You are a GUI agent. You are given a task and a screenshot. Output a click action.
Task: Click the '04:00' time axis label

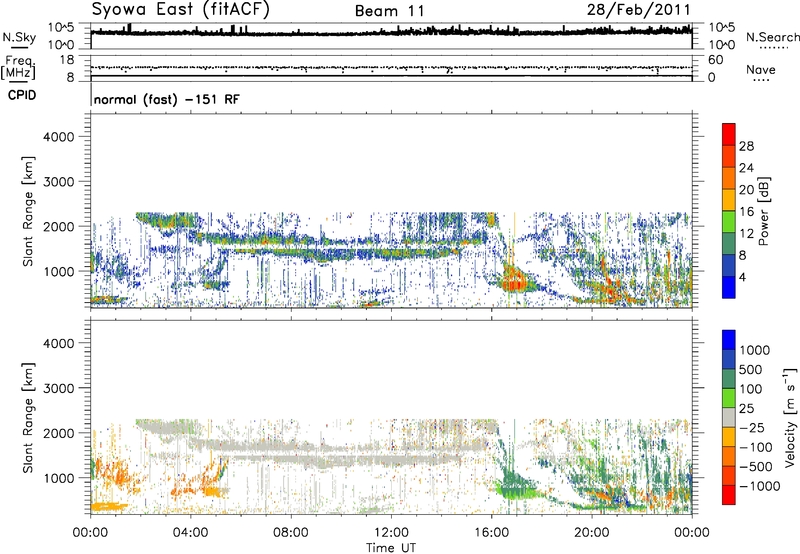(x=190, y=533)
